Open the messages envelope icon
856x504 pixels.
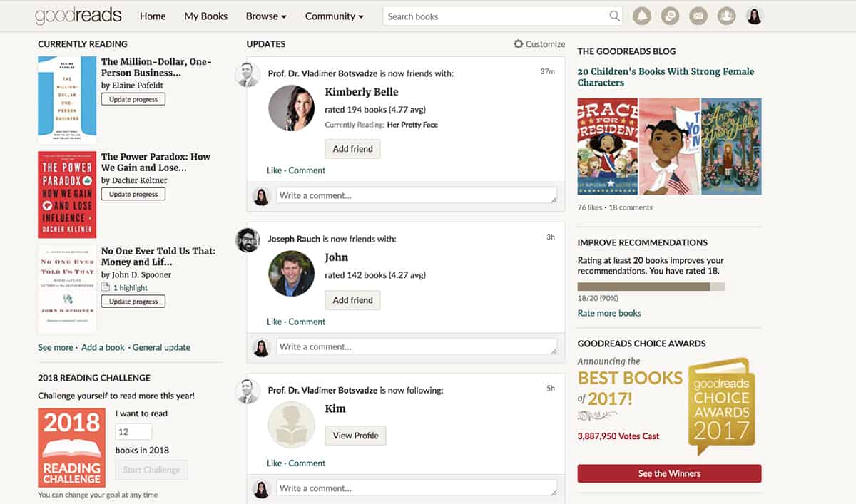pyautogui.click(x=698, y=15)
